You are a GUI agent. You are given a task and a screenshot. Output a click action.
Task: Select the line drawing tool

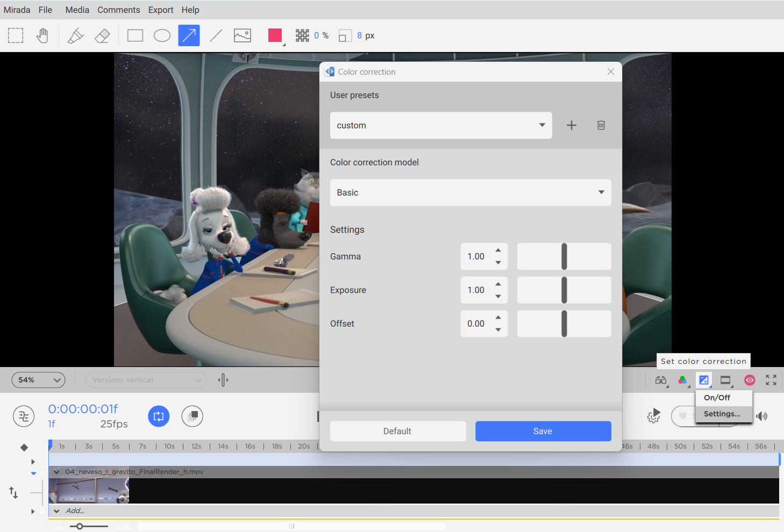216,35
